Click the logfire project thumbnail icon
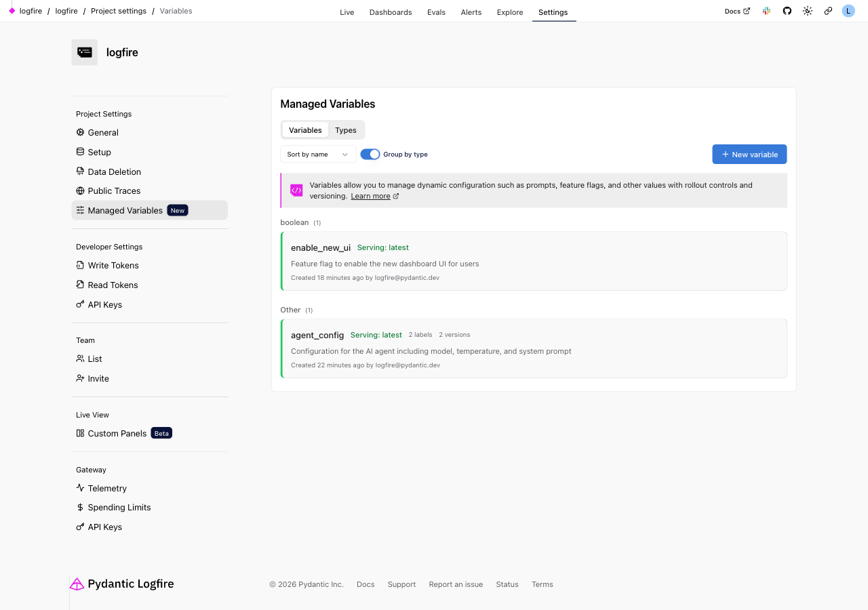The height and width of the screenshot is (610, 868). point(84,52)
